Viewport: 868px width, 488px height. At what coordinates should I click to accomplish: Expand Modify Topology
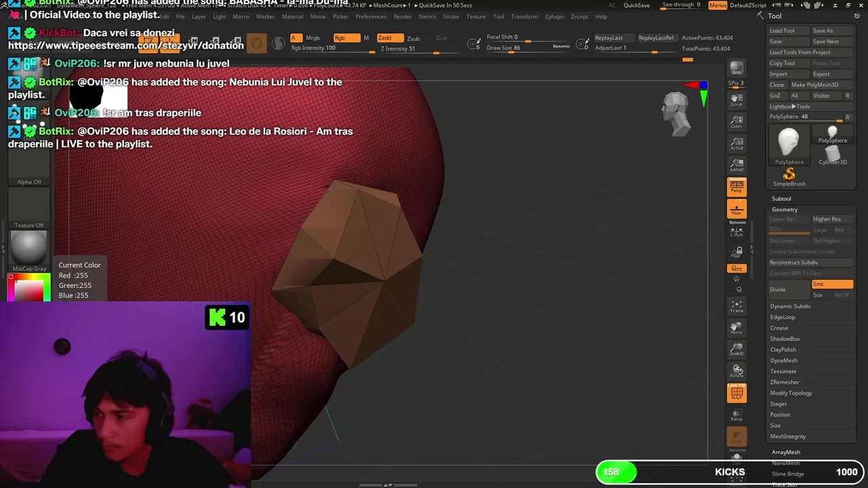[791, 393]
